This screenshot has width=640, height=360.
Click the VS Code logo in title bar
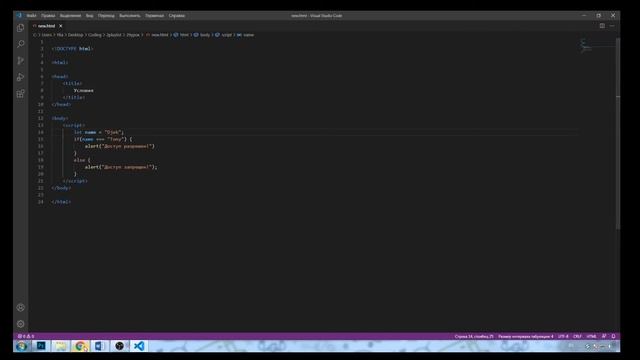coord(19,16)
